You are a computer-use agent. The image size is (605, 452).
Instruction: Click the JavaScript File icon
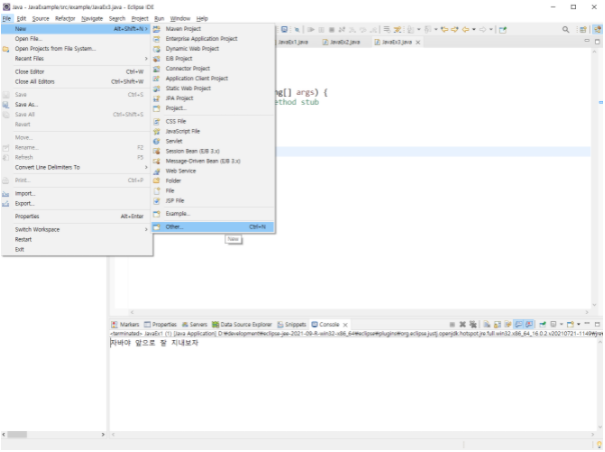[x=157, y=132]
